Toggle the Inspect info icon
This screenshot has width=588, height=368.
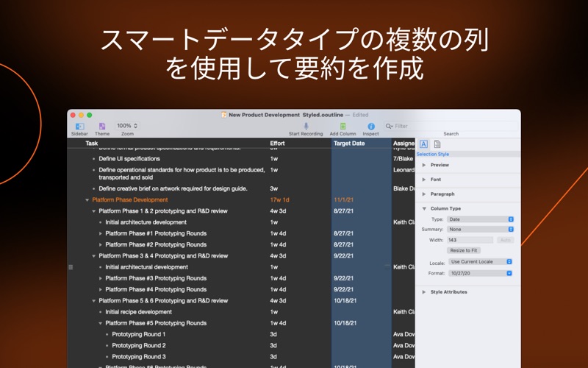pyautogui.click(x=371, y=126)
